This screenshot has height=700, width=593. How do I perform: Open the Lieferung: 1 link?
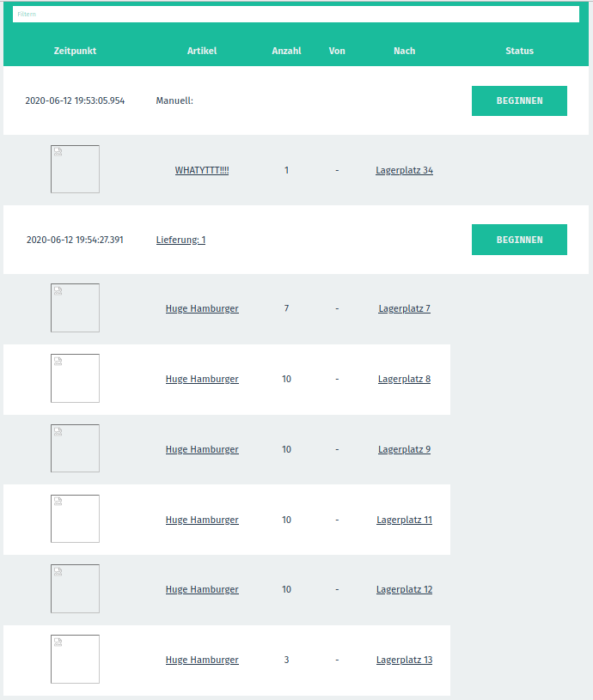(x=180, y=240)
